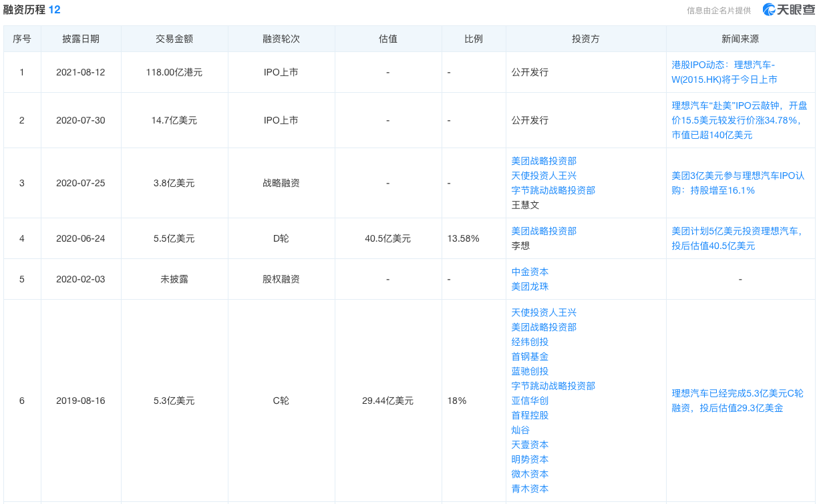Open news link 港股IPO动态：理想汽车-W(2015.HK)

(725, 72)
